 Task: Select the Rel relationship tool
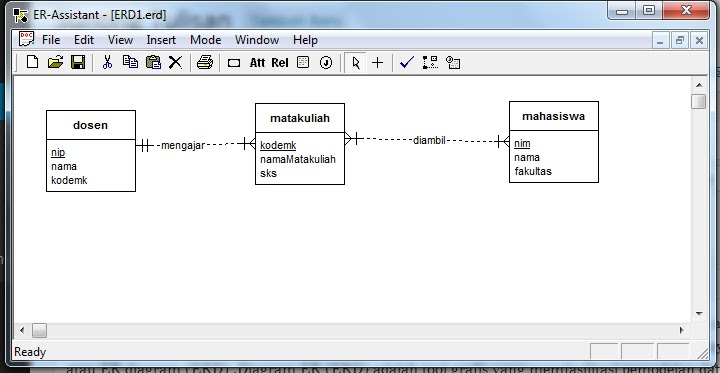[280, 63]
